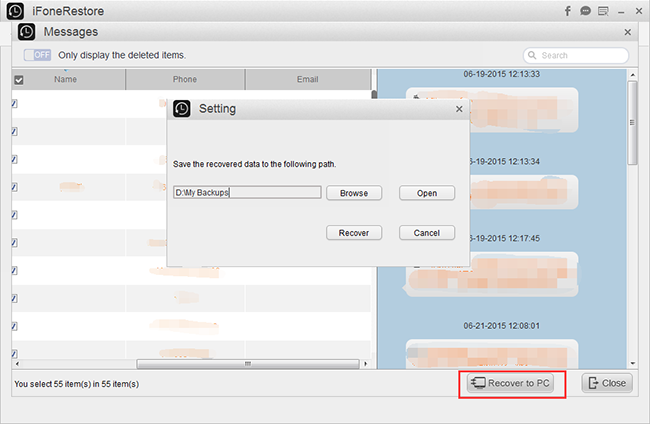Click up arrow of message pane scrollbar
Viewport: 650px width, 424px height.
coord(632,75)
